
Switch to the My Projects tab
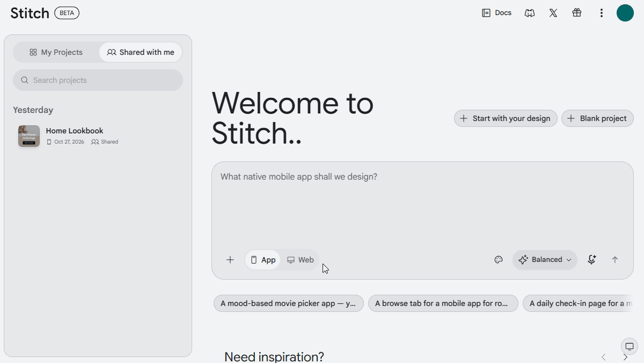[56, 52]
